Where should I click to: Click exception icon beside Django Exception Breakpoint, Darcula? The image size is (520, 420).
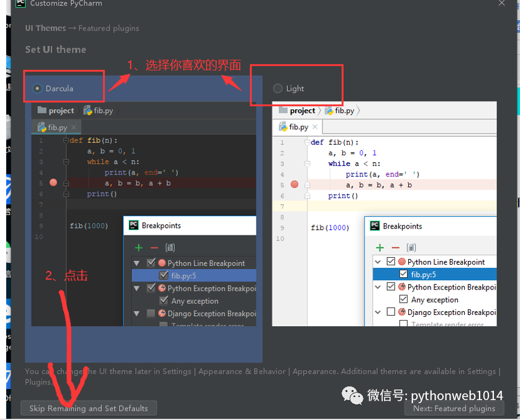162,313
